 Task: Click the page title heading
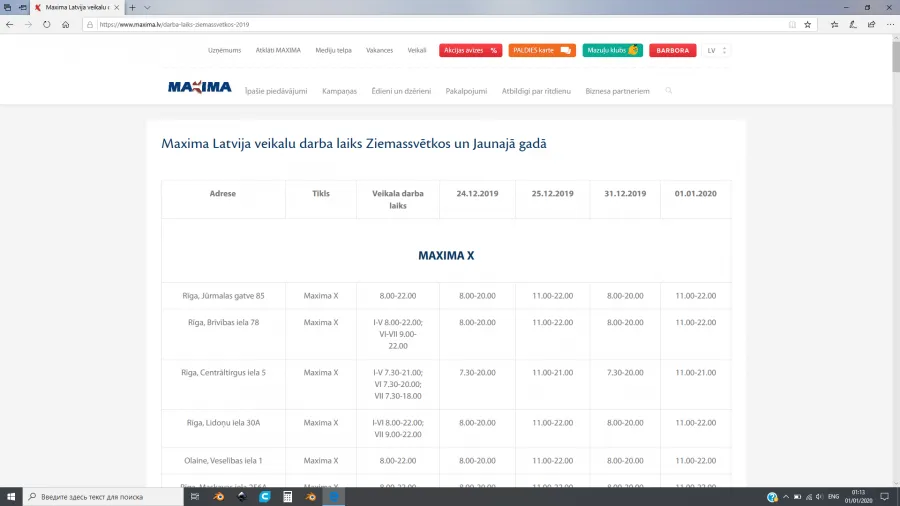click(x=354, y=143)
